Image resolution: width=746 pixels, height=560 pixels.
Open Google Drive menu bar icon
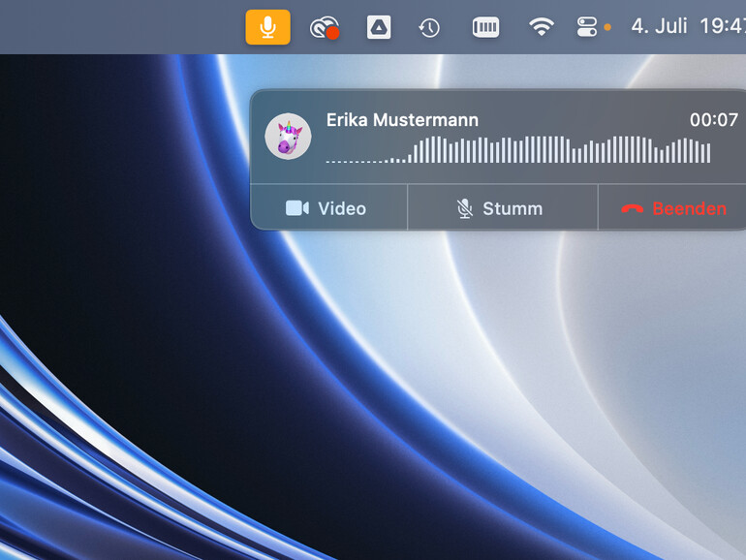(x=379, y=27)
